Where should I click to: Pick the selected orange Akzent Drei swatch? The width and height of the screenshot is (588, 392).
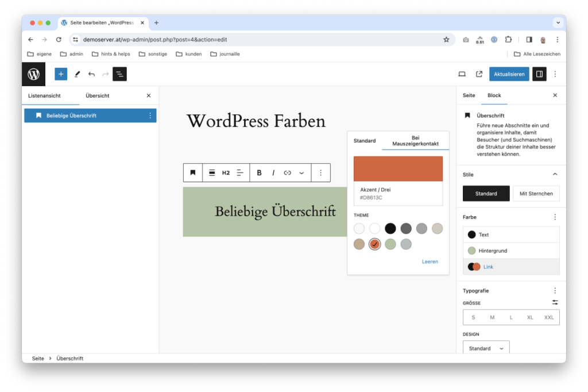click(x=374, y=244)
